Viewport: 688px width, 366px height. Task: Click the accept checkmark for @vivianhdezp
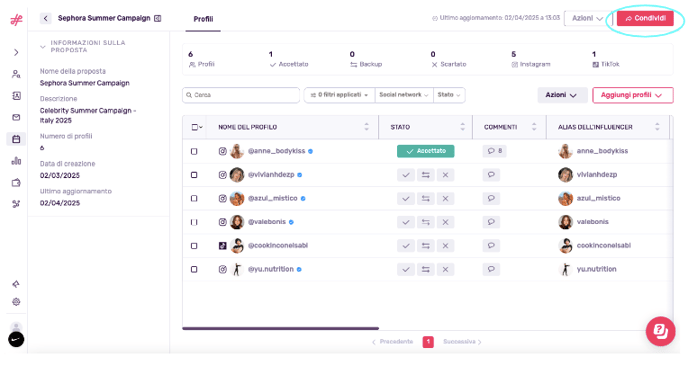tap(406, 175)
